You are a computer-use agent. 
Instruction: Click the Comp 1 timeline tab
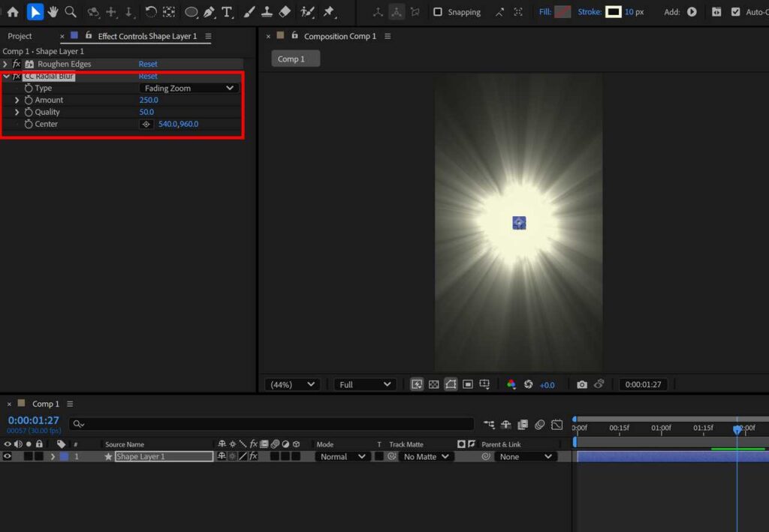pos(46,404)
